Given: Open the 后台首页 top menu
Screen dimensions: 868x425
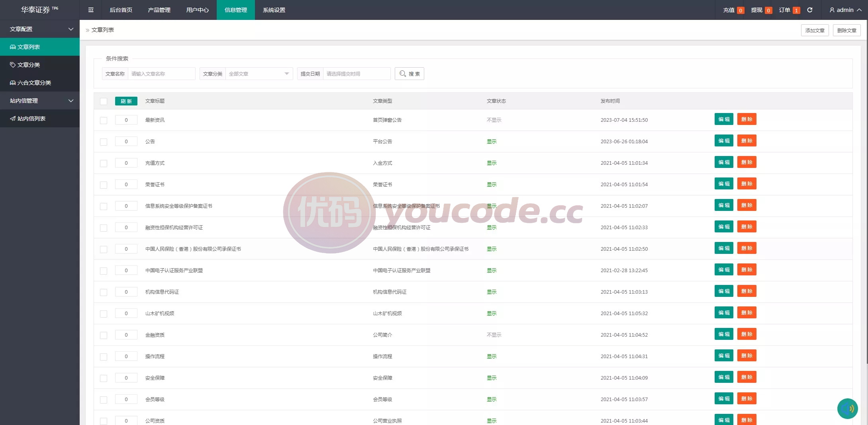Looking at the screenshot, I should point(121,10).
